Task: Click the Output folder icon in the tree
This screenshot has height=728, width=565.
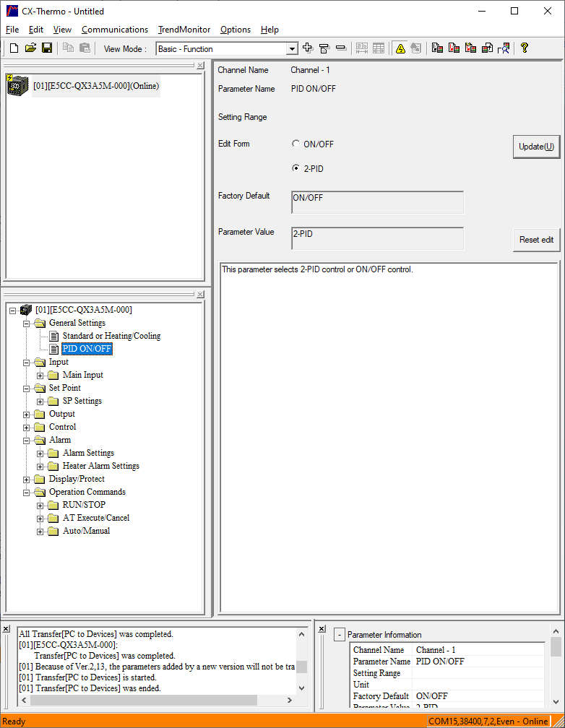Action: [x=40, y=414]
